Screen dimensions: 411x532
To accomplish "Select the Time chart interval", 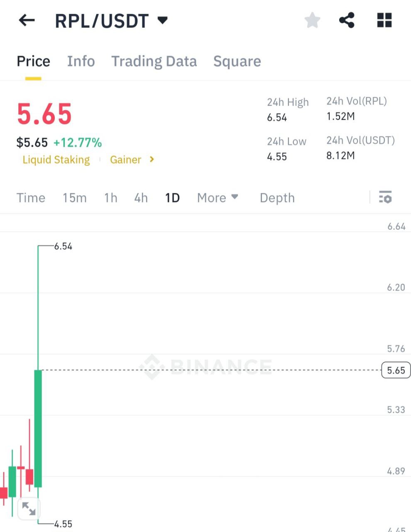I will [31, 198].
